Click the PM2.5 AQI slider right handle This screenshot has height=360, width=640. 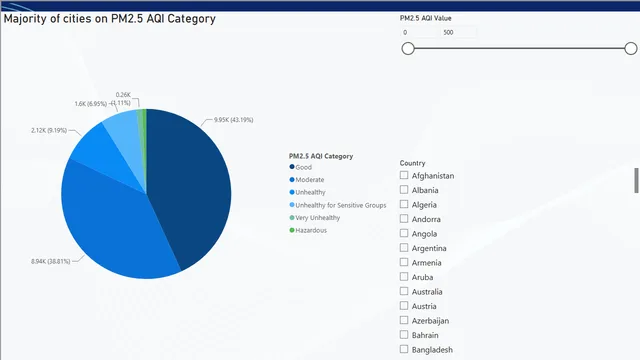point(631,49)
